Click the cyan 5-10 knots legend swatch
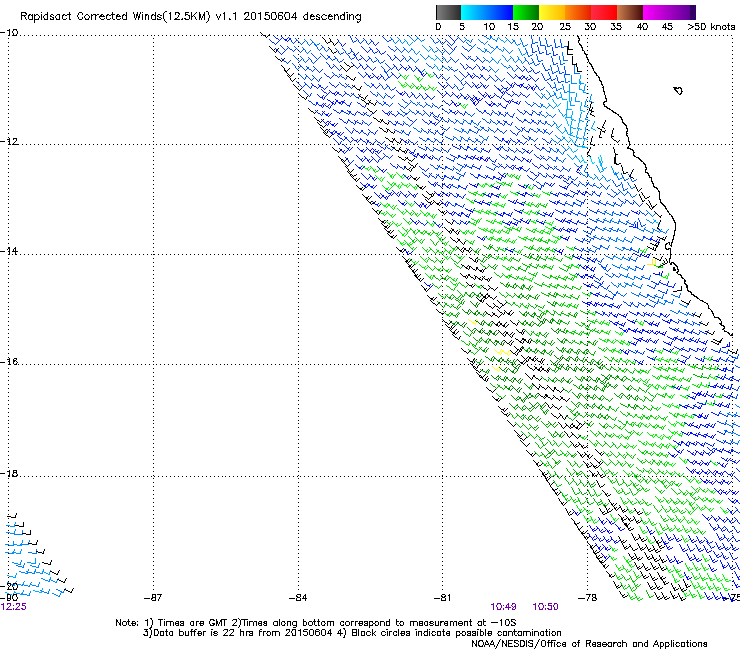 473,12
